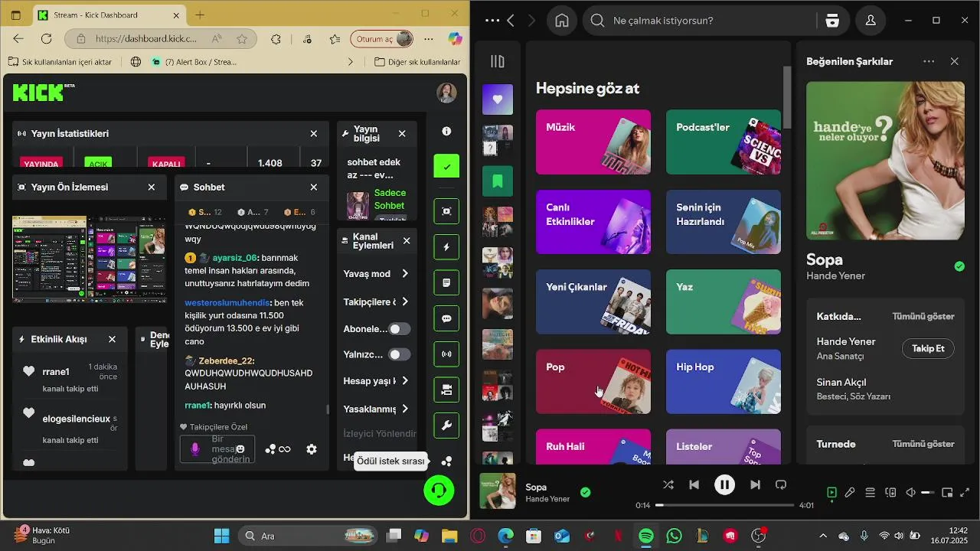
Task: Open the green bookmark Your Episodes item
Action: click(498, 181)
